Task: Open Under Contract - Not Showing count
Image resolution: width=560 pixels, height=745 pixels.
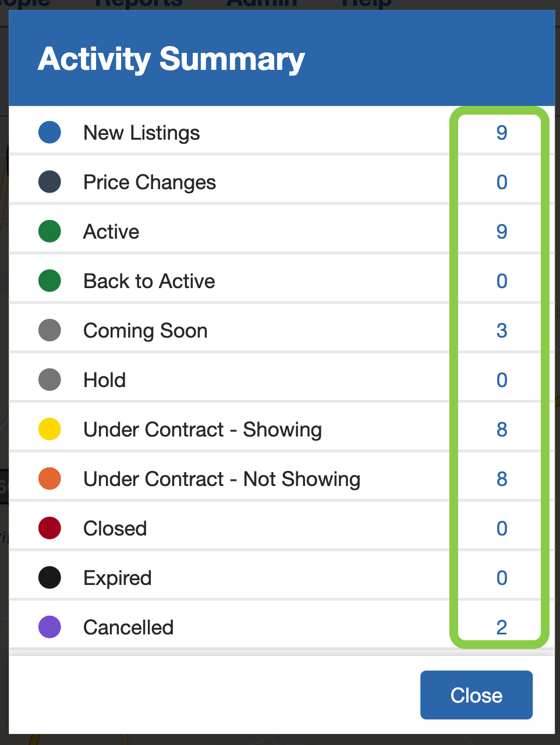Action: point(502,479)
